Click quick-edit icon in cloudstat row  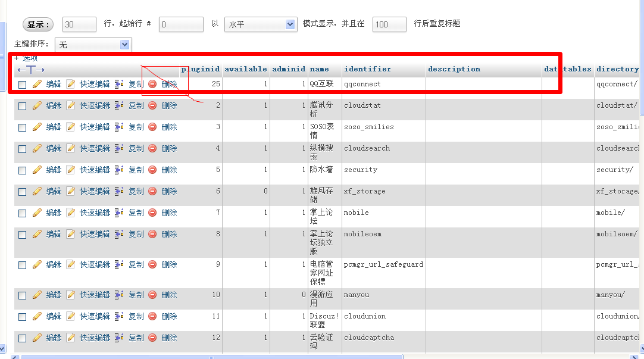pos(70,105)
